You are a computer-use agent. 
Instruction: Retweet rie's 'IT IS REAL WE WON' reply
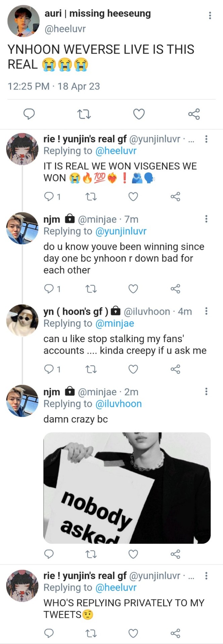pos(91,197)
